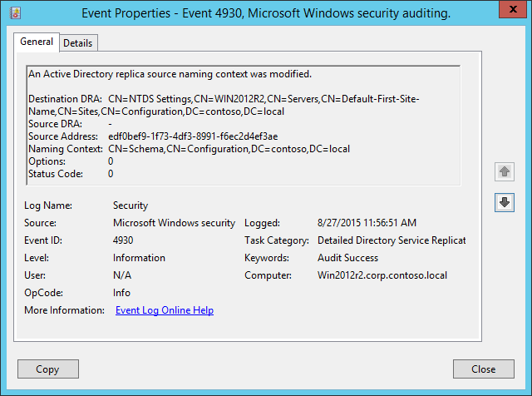Click the Logged timestamp value
The image size is (532, 396).
point(367,223)
